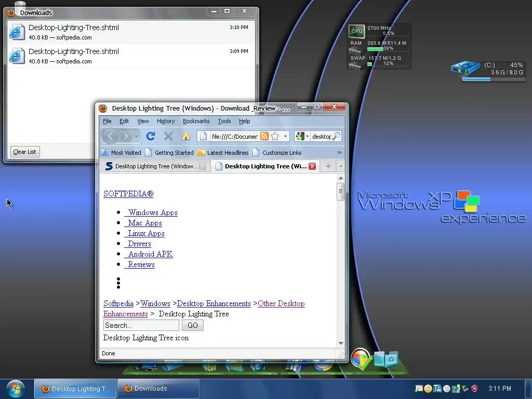Expand the address bar URL history dropdown
Screen dimensions: 532x399
285,136
